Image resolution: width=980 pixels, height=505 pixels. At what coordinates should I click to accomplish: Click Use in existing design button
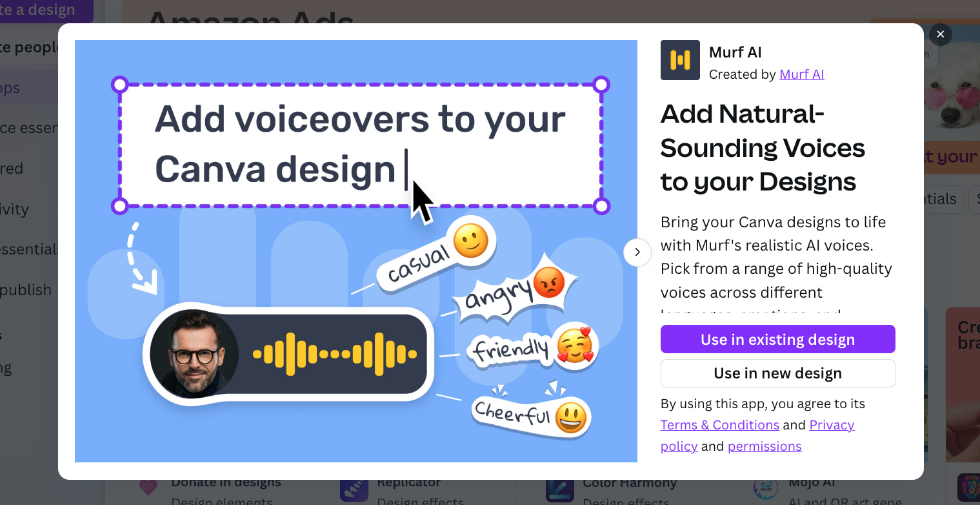pyautogui.click(x=778, y=339)
